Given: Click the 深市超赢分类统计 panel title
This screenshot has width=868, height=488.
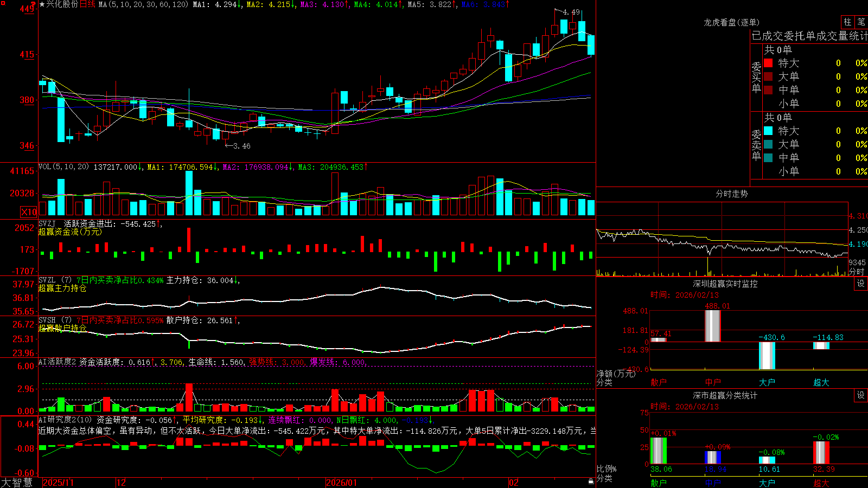Looking at the screenshot, I should [725, 395].
